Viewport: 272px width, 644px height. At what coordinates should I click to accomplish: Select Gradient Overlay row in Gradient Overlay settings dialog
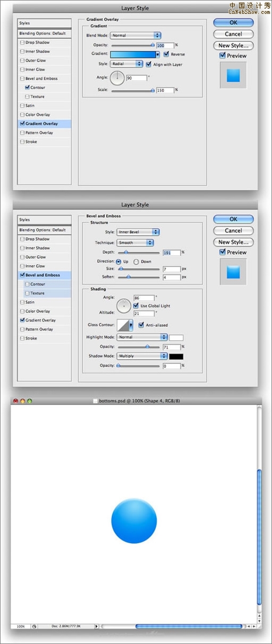(44, 124)
